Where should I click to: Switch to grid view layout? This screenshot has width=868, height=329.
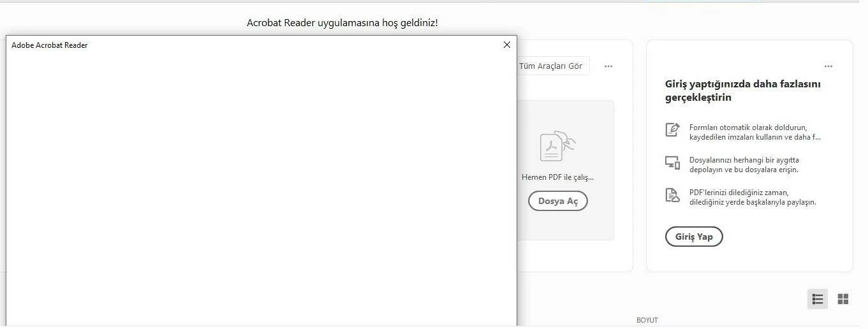pyautogui.click(x=843, y=299)
